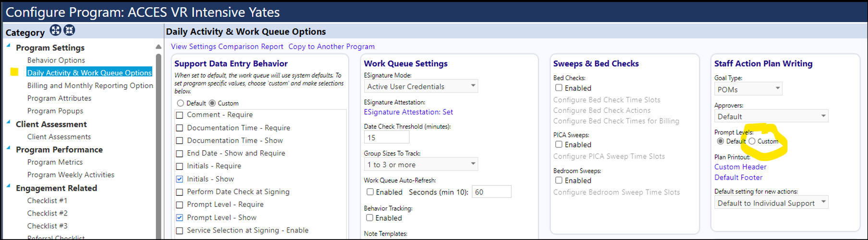Collapse the Program Settings tree section
This screenshot has height=240, width=868.
pyautogui.click(x=9, y=46)
